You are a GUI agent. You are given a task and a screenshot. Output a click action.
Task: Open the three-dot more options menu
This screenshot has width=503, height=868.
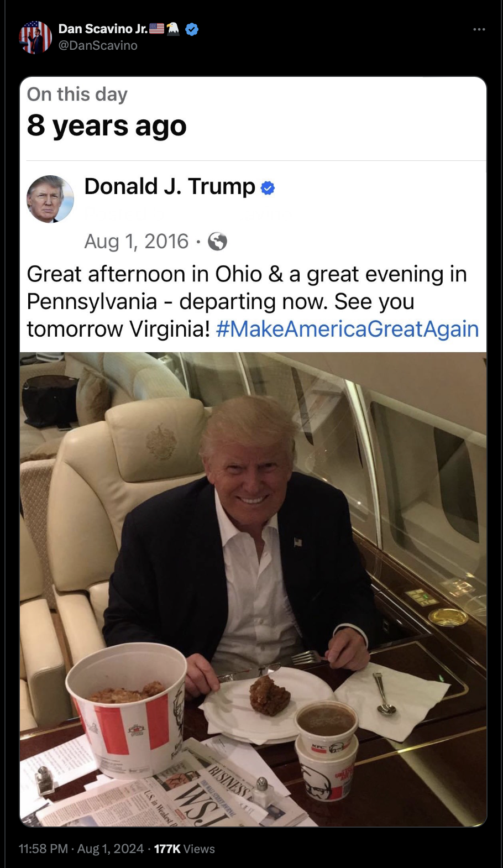(479, 29)
